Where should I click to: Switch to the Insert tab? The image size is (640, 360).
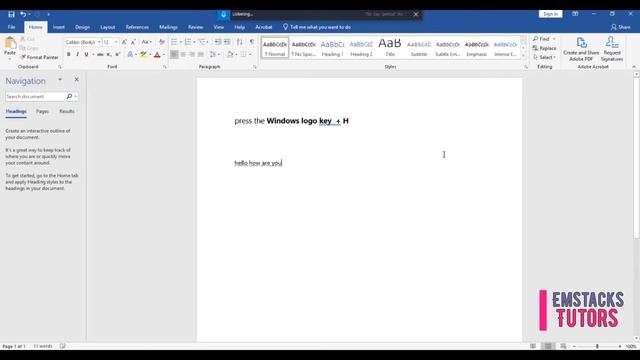[59, 27]
